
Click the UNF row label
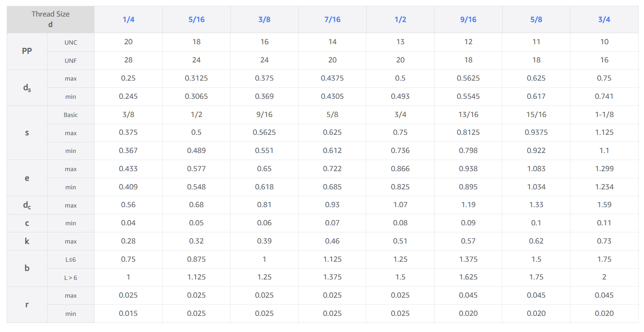pyautogui.click(x=71, y=61)
